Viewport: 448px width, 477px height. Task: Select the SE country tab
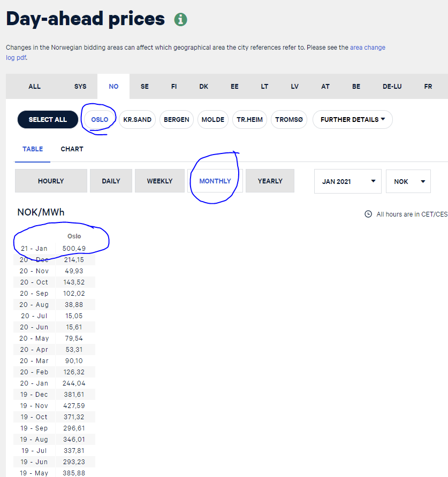(x=145, y=87)
